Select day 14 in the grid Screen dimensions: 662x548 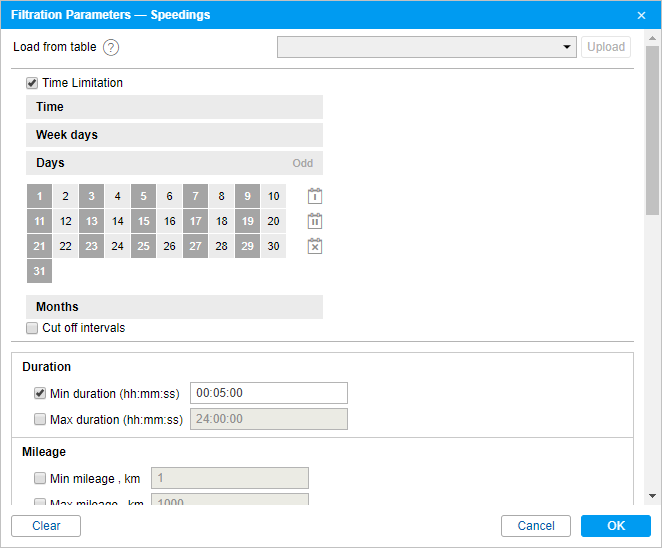coord(117,221)
